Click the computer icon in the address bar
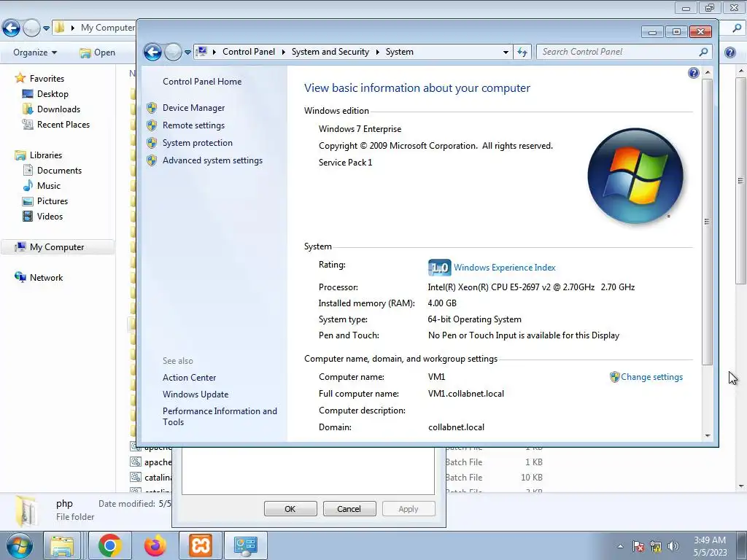This screenshot has height=560, width=747. tap(202, 52)
